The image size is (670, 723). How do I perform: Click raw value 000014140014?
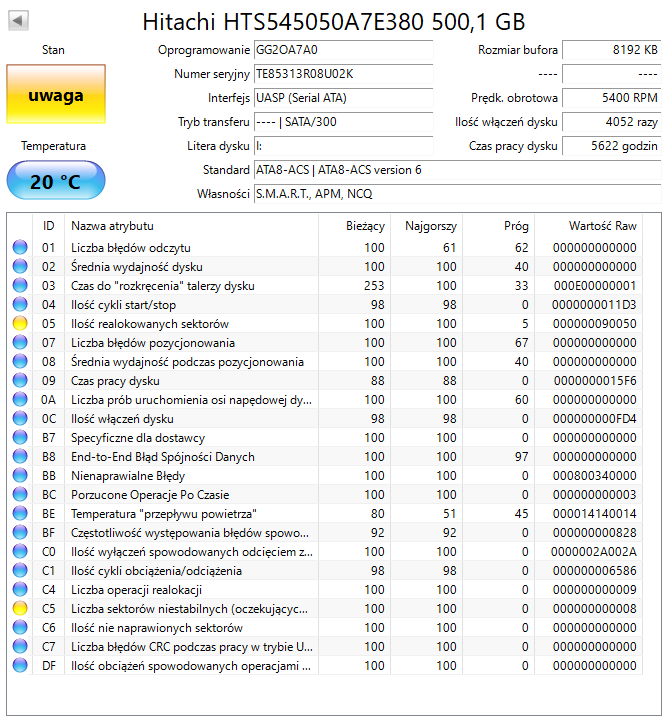click(x=595, y=514)
